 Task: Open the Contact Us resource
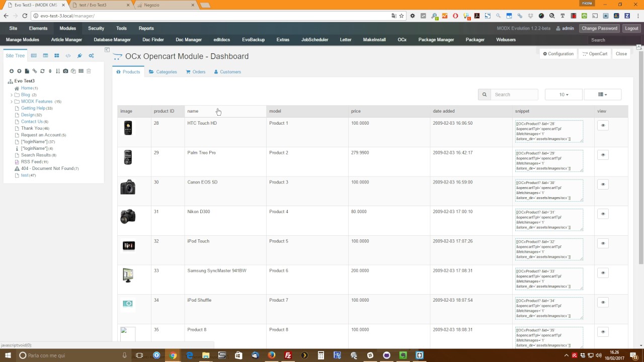click(32, 122)
